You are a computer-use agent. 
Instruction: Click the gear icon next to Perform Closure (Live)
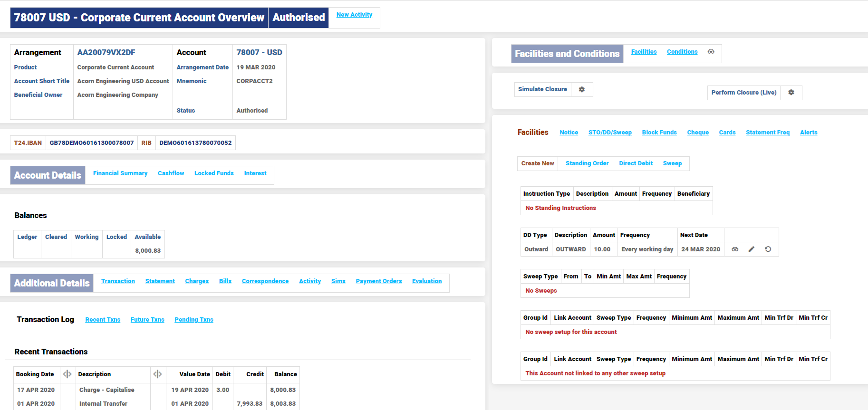click(791, 93)
